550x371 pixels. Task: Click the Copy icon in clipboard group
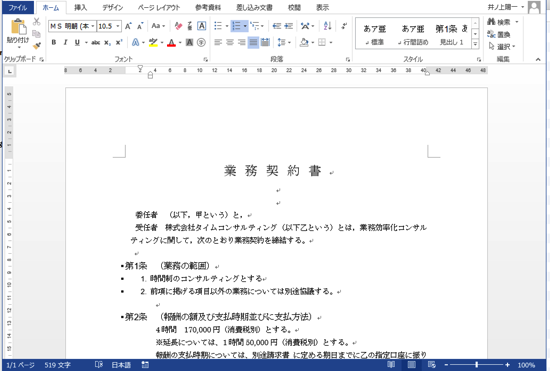click(x=36, y=34)
